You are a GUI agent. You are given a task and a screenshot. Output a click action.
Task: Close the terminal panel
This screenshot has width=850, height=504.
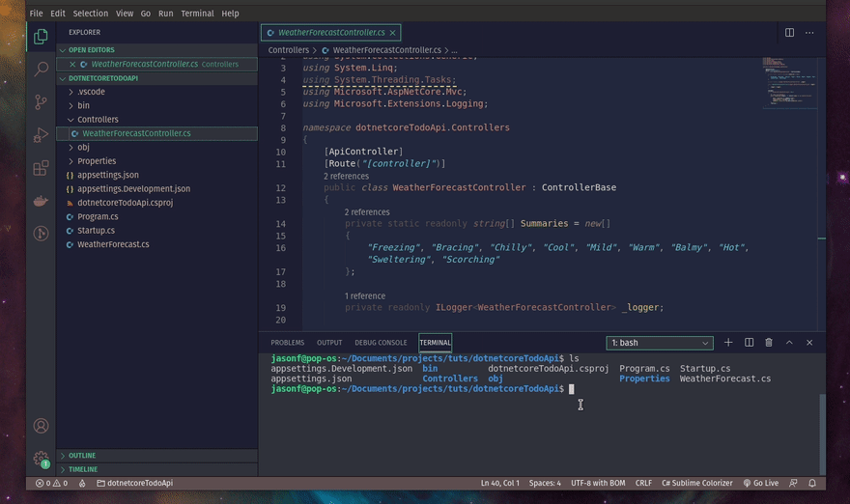(x=809, y=343)
